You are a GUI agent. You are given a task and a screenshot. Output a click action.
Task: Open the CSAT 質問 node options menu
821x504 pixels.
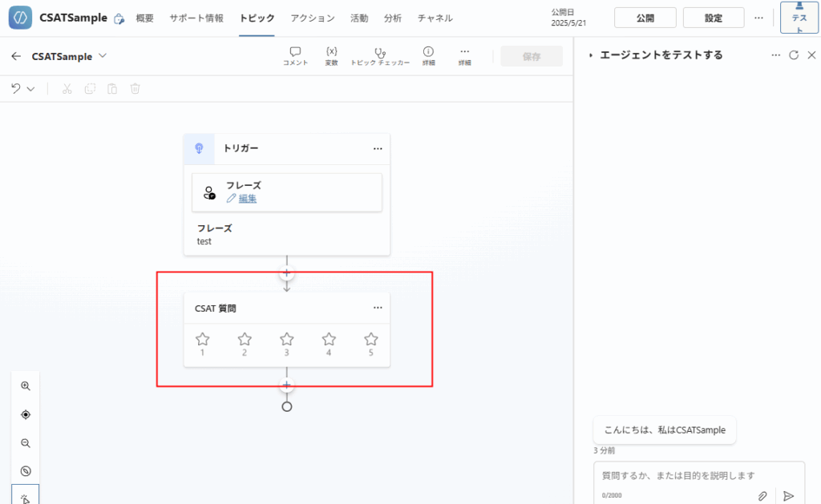tap(378, 308)
